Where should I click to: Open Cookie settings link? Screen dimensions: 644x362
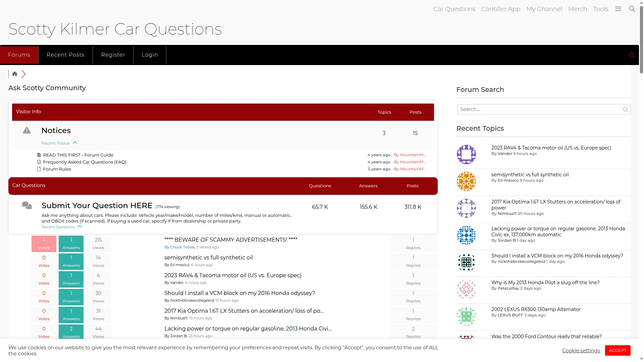pos(581,351)
